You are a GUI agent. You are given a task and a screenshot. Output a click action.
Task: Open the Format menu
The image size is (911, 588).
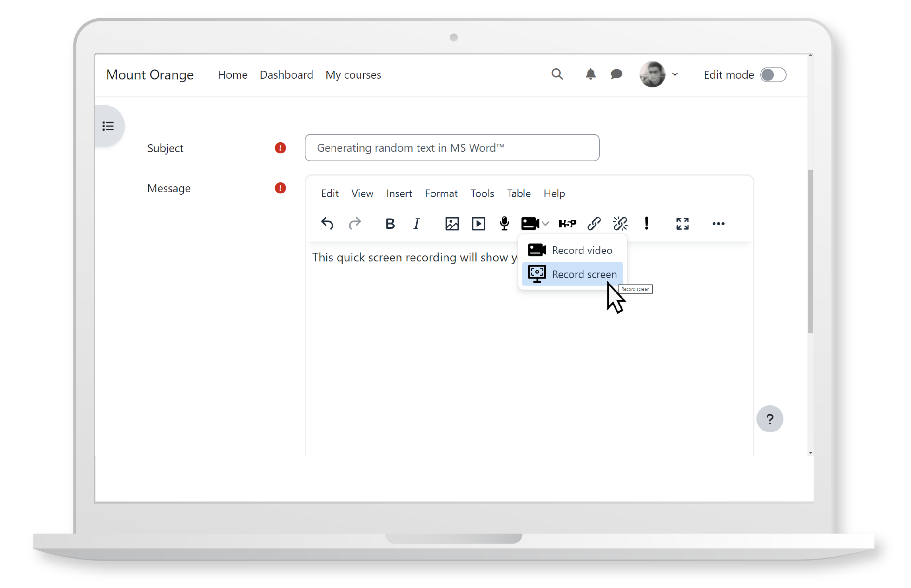click(x=441, y=193)
